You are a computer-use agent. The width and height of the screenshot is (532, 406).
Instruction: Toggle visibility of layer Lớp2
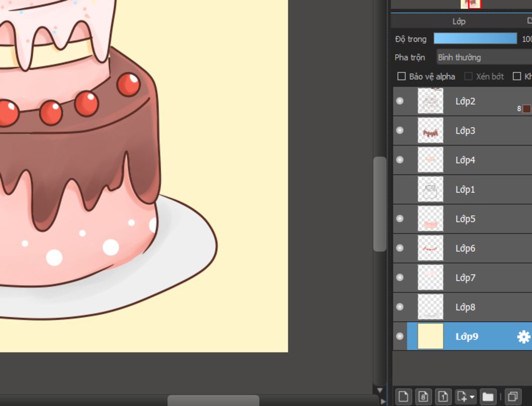click(400, 101)
